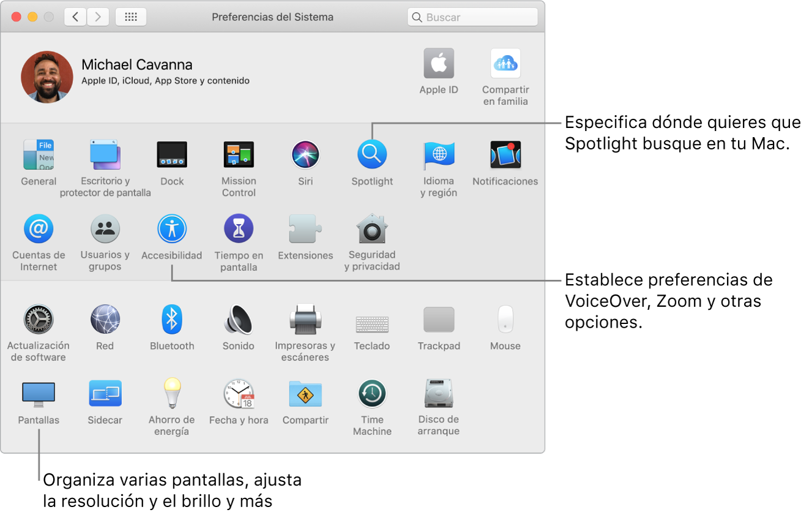Screen dimensions: 812x515
Task: Open Red network preferences
Action: (x=105, y=320)
